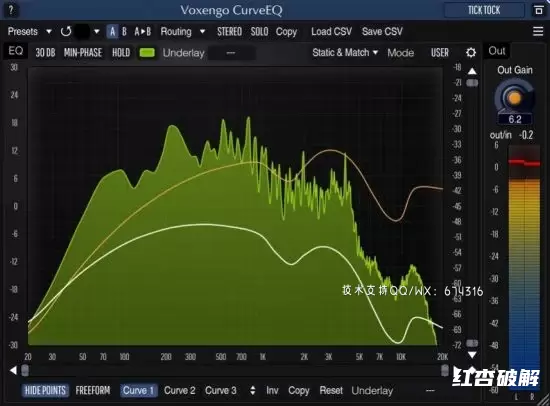The width and height of the screenshot is (550, 406).
Task: Copy state with A to B button
Action: pos(142,32)
